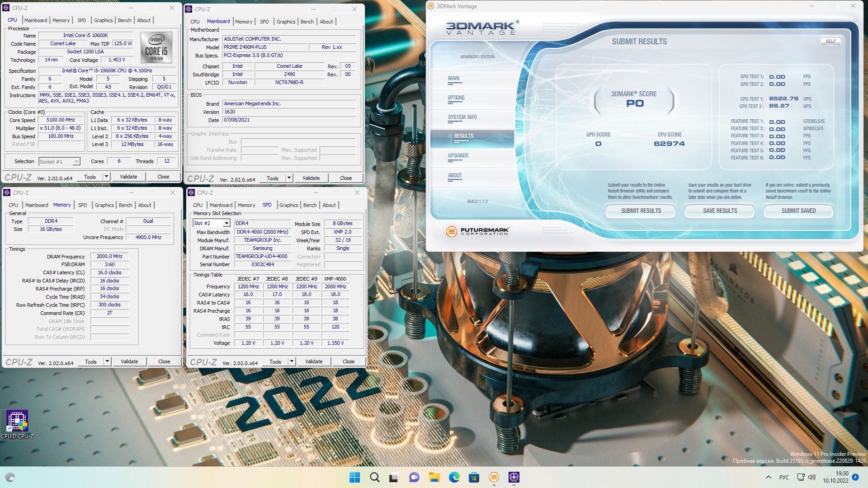
Task: Click CPU-Z Mainboard window title icon
Action: 189,9
